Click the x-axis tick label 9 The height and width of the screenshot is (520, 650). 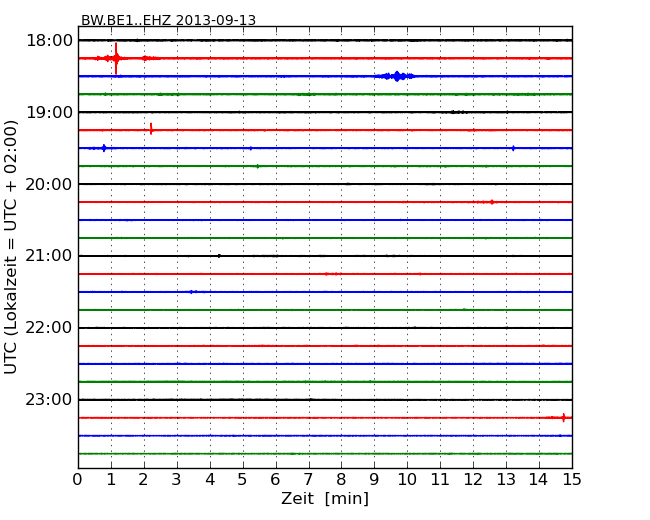pos(374,479)
